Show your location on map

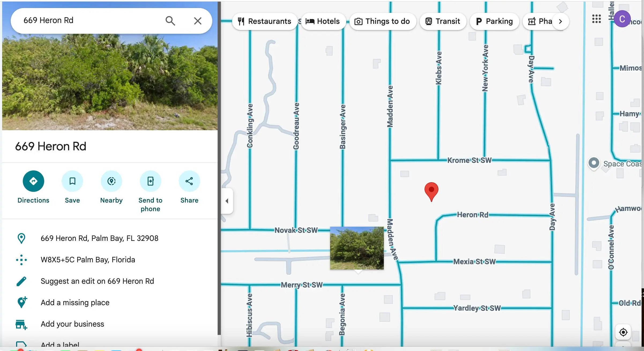tap(623, 332)
